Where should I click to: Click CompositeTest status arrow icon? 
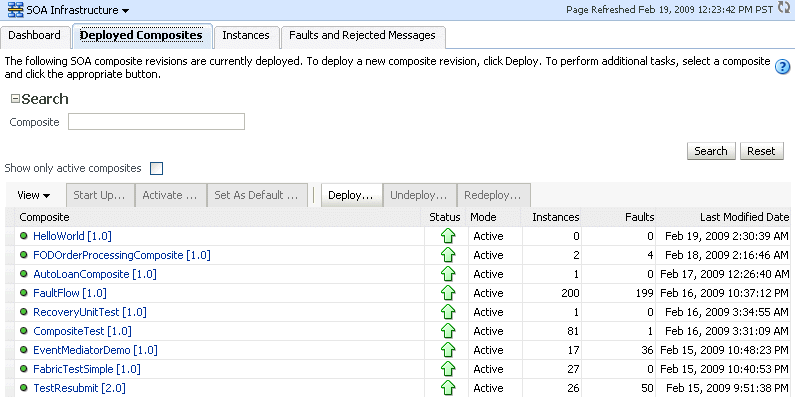click(x=448, y=331)
